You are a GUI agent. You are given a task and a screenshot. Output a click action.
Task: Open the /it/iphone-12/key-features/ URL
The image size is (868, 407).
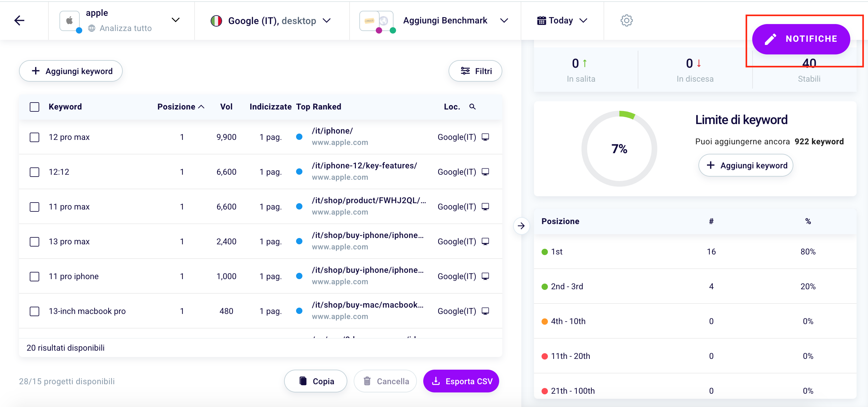pyautogui.click(x=364, y=166)
